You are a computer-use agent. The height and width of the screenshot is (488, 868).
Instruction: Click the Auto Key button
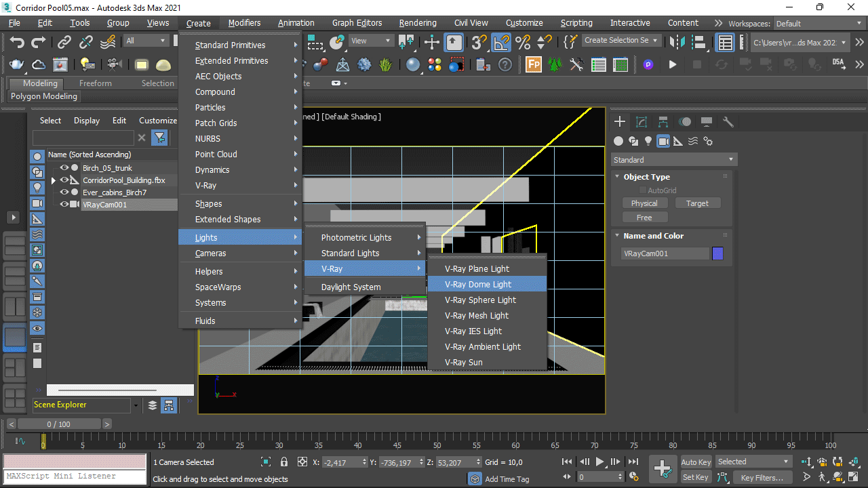(x=696, y=462)
